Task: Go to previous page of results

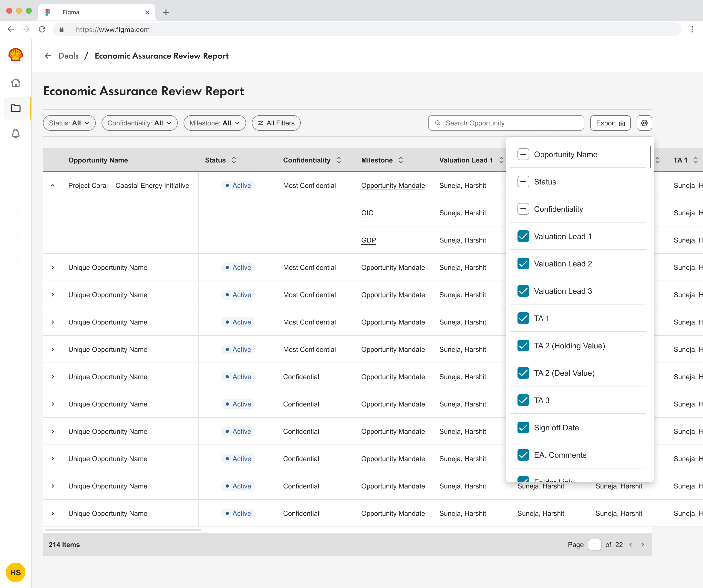Action: click(631, 545)
